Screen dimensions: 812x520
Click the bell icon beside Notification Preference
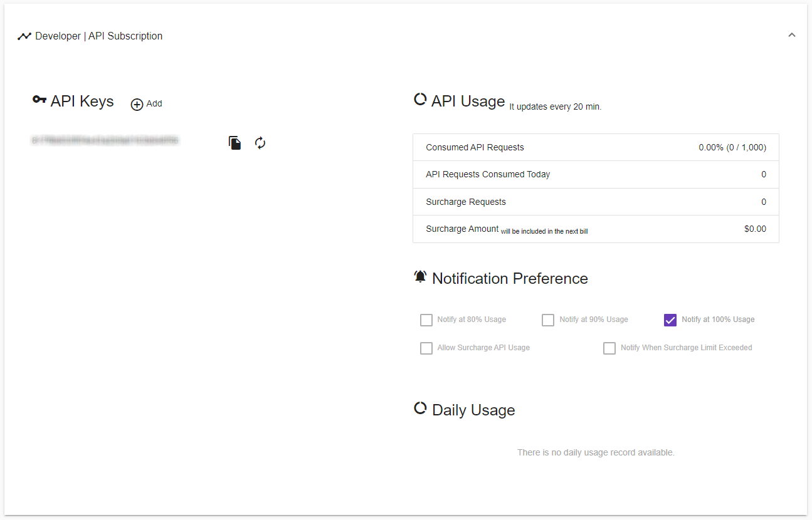click(x=420, y=276)
